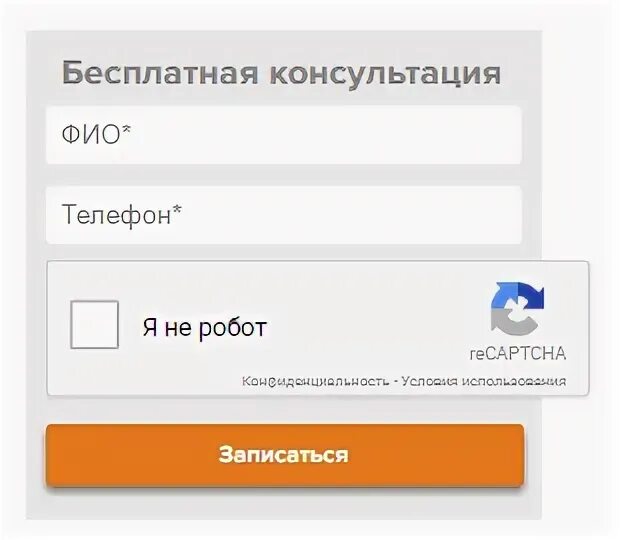
Task: Focus the Телефон phone field
Action: (x=284, y=215)
